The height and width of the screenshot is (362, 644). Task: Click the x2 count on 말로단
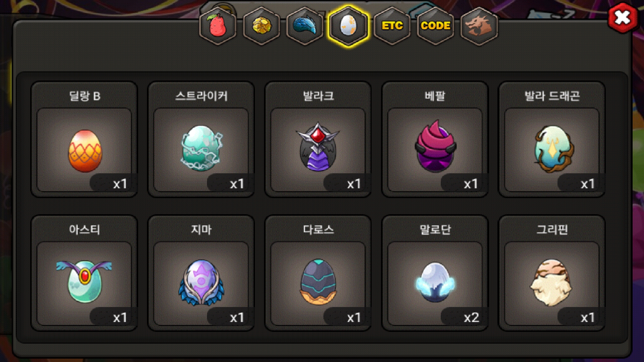471,317
